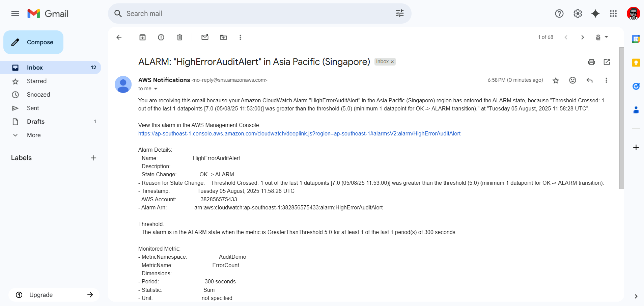Open input tools dropdown arrow

tap(606, 37)
